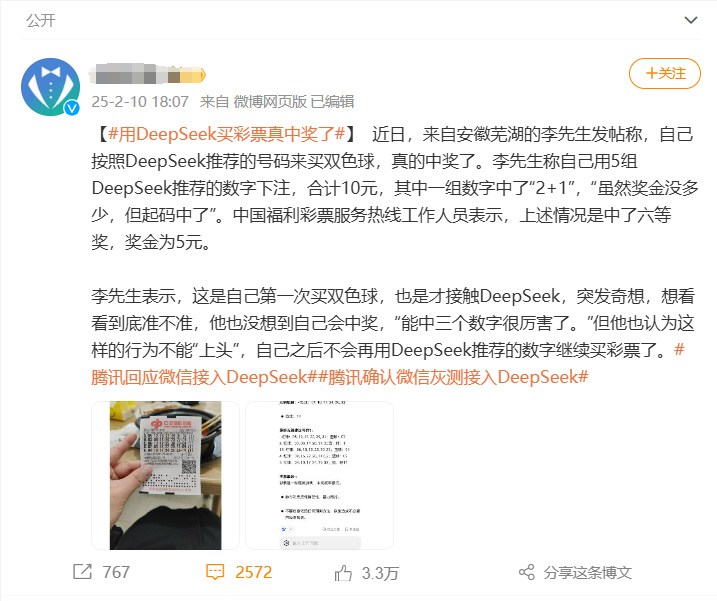Click the repost icon
The width and height of the screenshot is (717, 601).
tap(82, 572)
